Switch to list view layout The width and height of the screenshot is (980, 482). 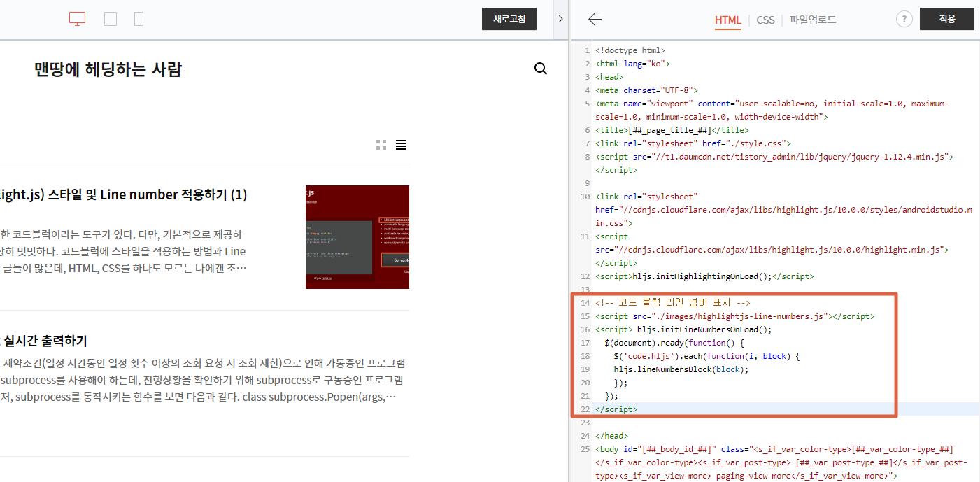(x=401, y=145)
